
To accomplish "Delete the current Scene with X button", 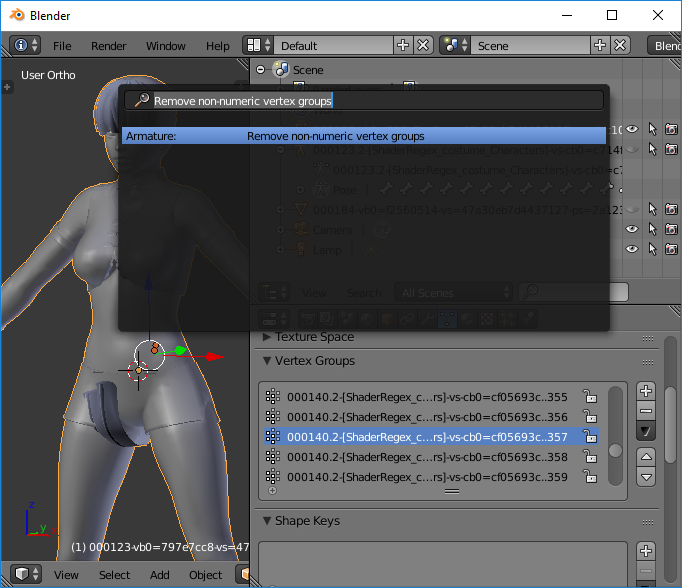I will click(620, 45).
